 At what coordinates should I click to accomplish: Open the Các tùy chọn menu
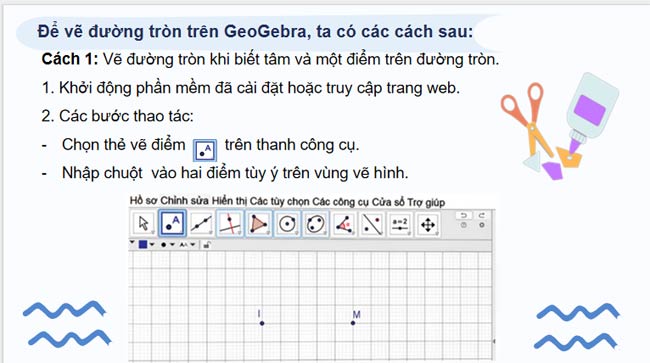280,201
